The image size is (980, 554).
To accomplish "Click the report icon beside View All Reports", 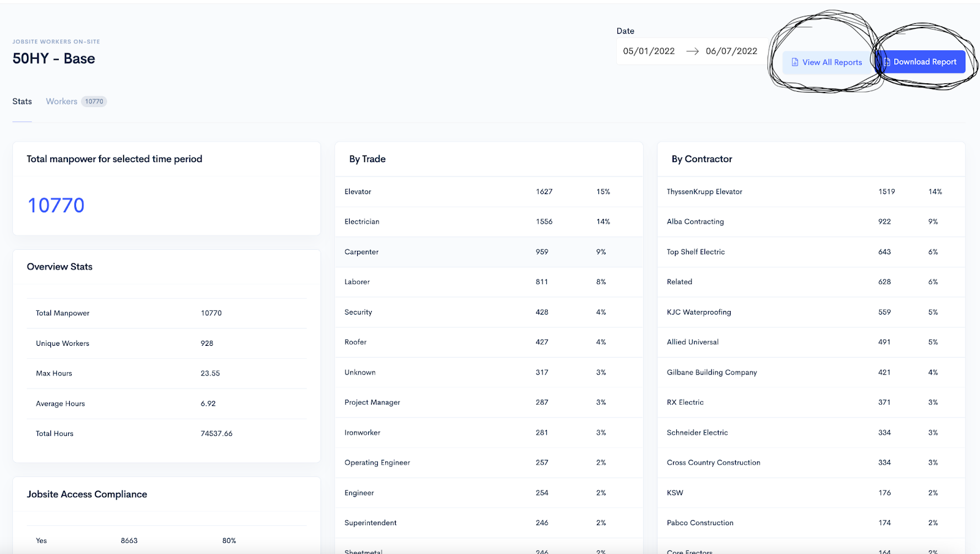I will pos(794,62).
